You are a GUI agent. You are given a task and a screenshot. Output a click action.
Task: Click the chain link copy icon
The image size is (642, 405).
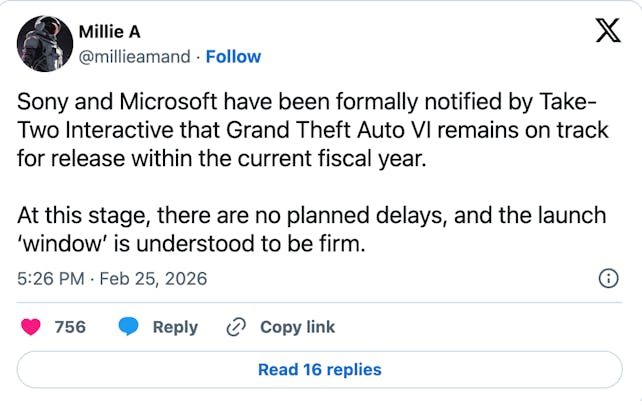237,327
